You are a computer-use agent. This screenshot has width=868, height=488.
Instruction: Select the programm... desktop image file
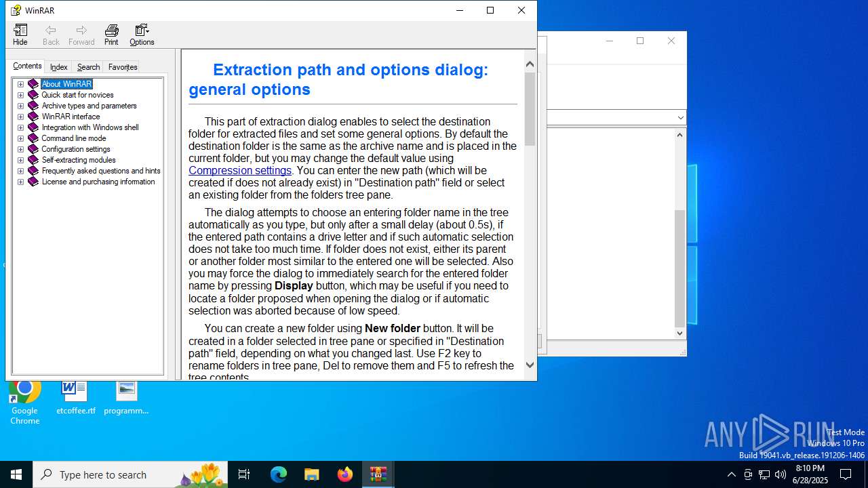(x=126, y=398)
